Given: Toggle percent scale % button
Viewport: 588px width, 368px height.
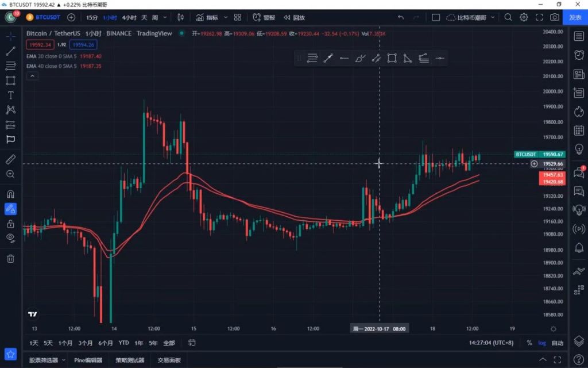Looking at the screenshot, I should pos(529,343).
